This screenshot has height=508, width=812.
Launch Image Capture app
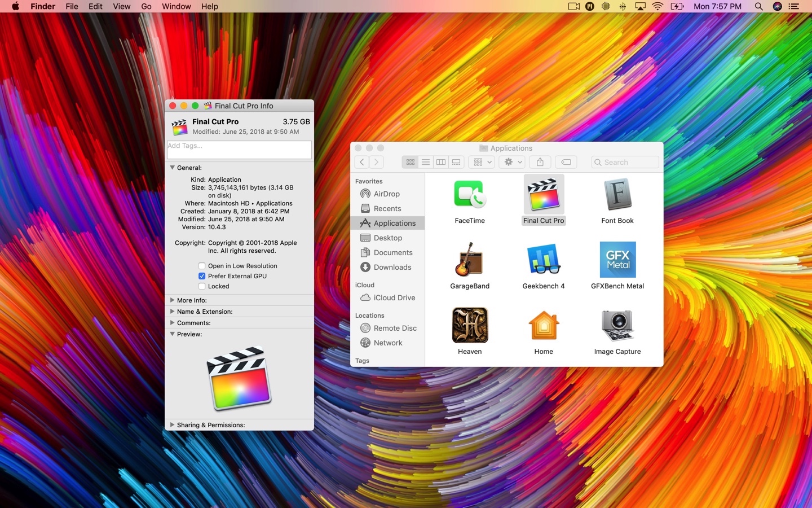(617, 325)
